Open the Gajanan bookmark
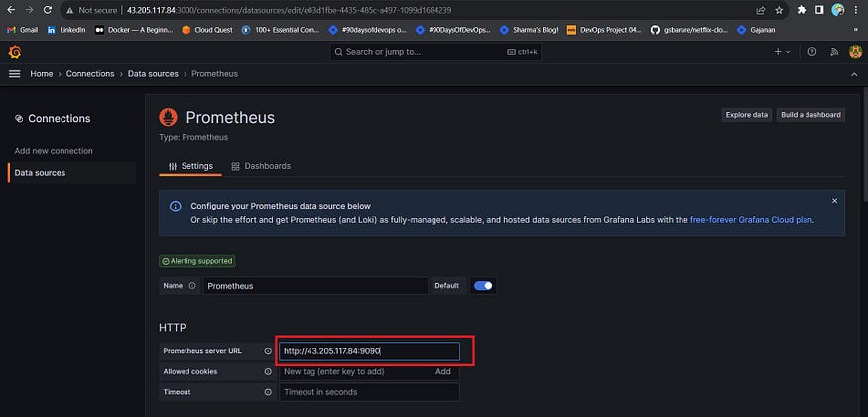The image size is (868, 417). click(756, 30)
